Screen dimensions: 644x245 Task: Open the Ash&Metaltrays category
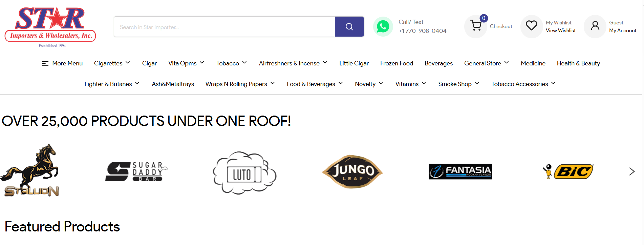173,84
